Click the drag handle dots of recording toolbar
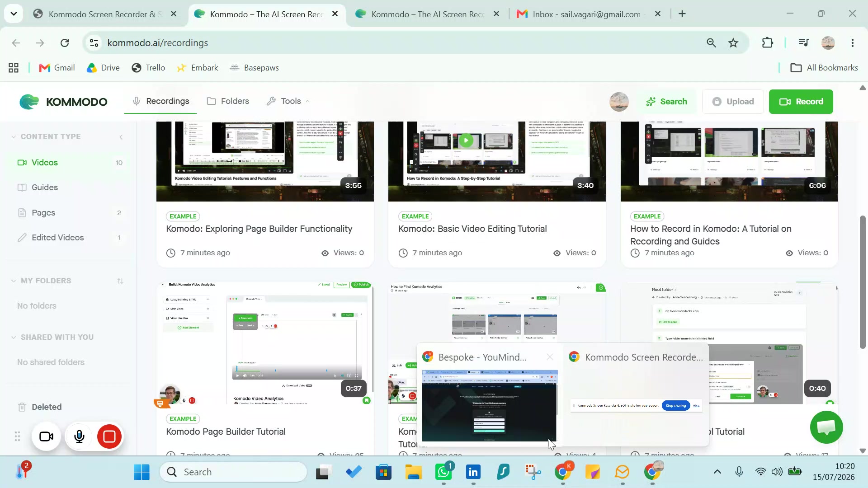Viewport: 868px width, 488px height. pyautogui.click(x=17, y=436)
